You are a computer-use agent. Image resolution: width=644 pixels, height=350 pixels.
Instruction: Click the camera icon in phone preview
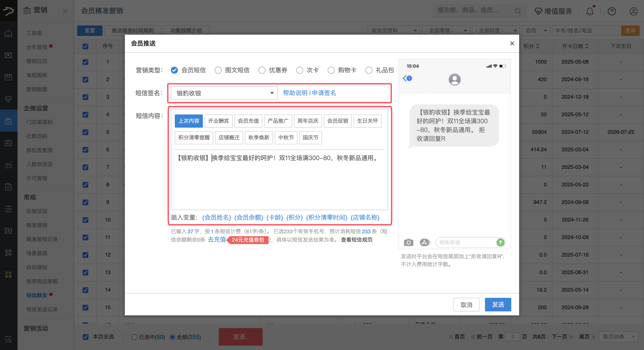[x=409, y=242]
